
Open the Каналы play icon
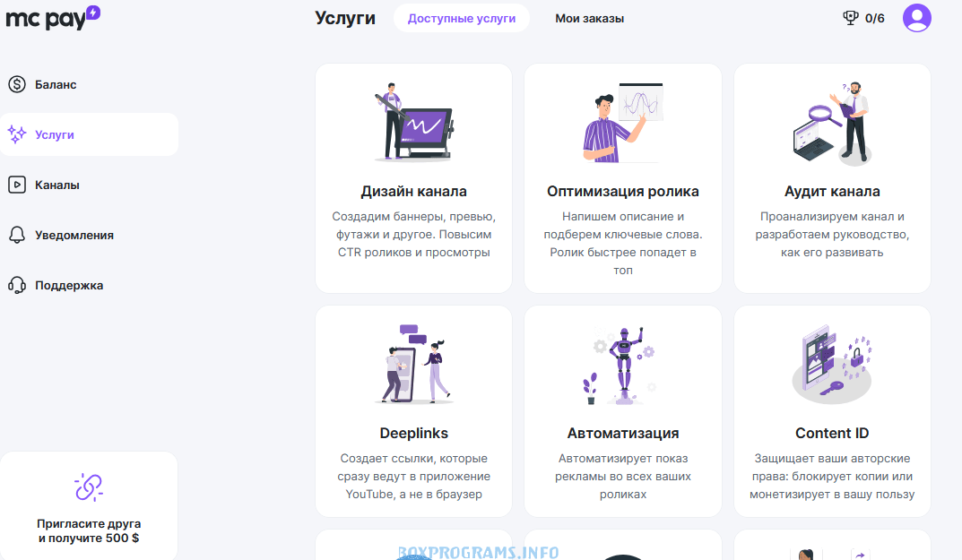click(17, 185)
